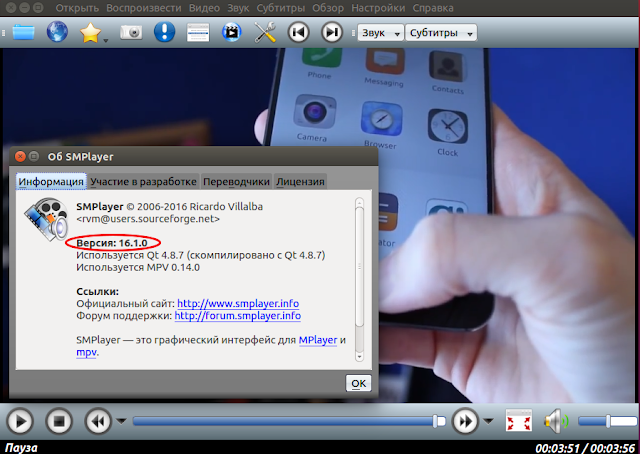Open the http://www.smplayer.info link
This screenshot has width=640, height=454.
238,304
